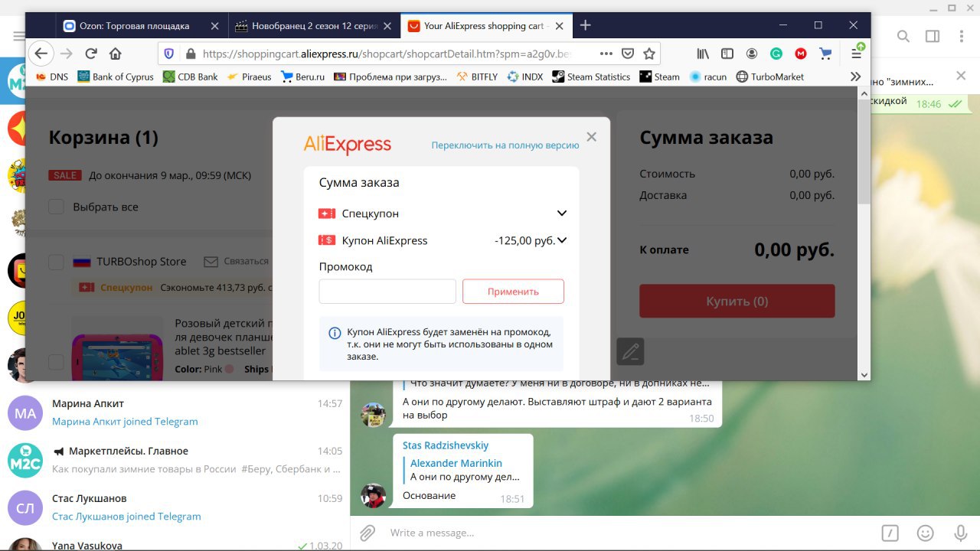This screenshot has width=980, height=551.
Task: Expand the Купон AliExpress dropdown
Action: tap(562, 240)
